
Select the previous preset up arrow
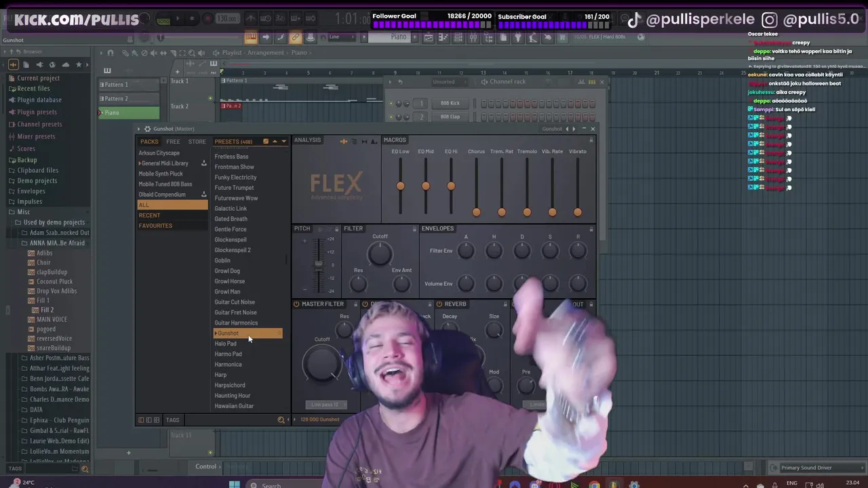(x=275, y=141)
